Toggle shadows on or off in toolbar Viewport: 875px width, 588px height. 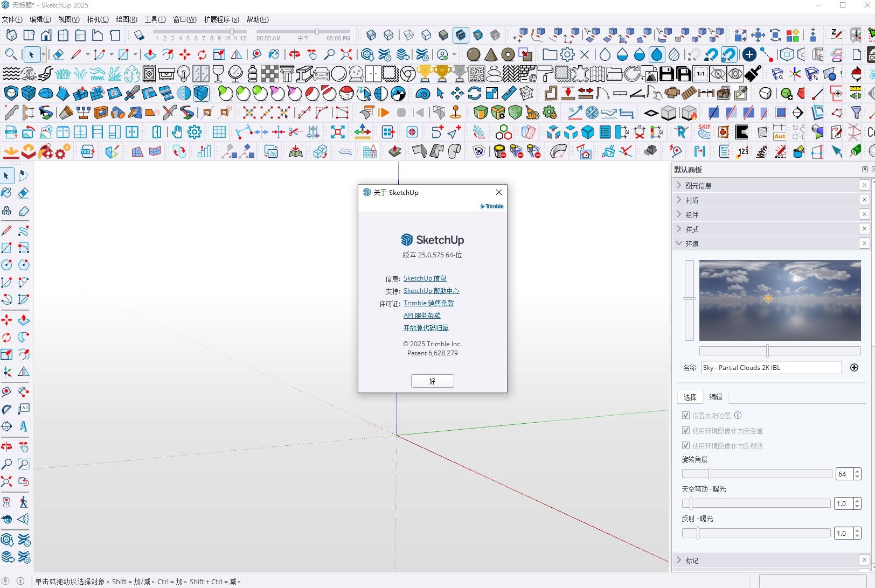(139, 36)
